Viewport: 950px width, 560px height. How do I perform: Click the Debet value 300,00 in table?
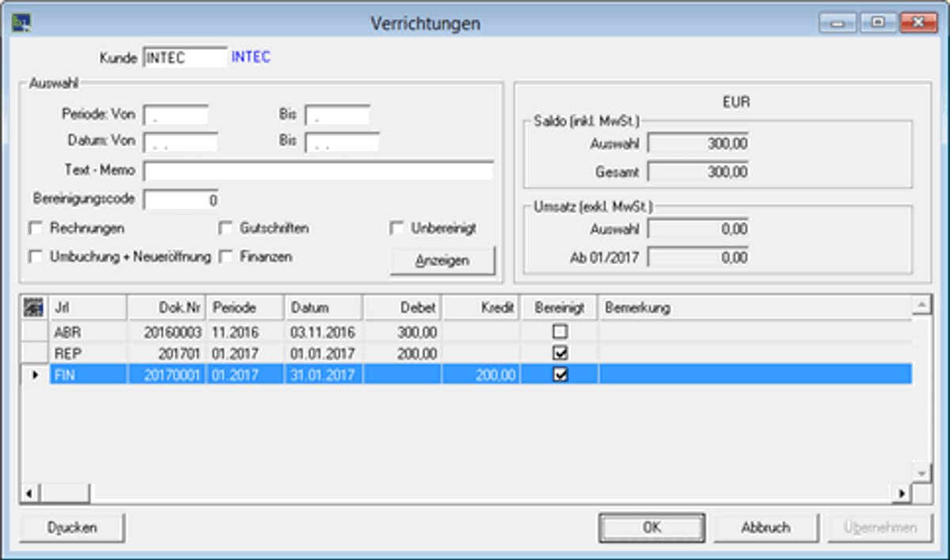(402, 332)
